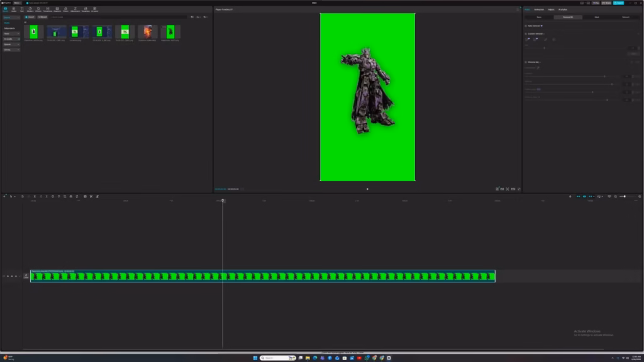This screenshot has height=362, width=644.
Task: Click the player fullscreen icon
Action: click(x=519, y=189)
